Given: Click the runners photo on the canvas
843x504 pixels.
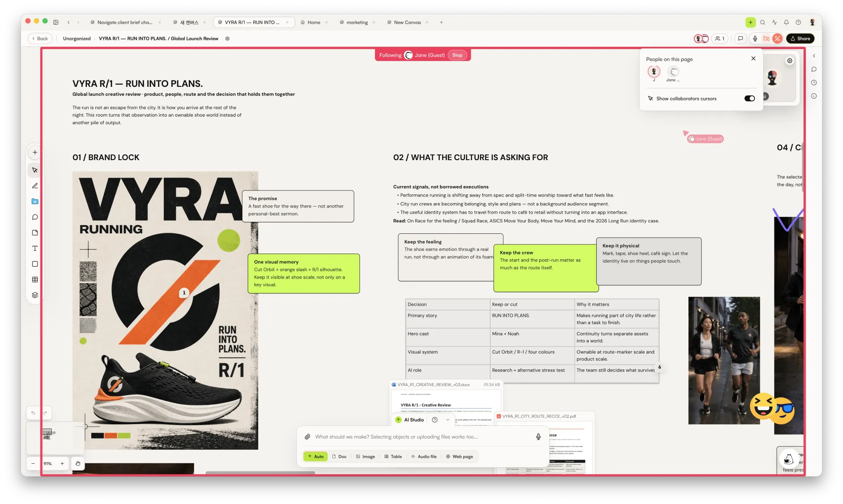Looking at the screenshot, I should tap(724, 361).
